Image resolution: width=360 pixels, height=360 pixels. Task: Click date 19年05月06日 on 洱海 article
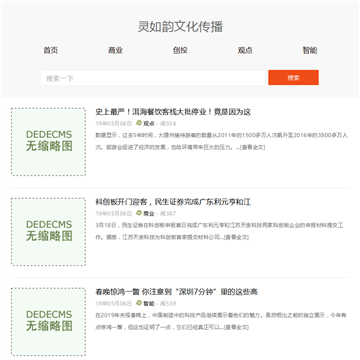click(114, 124)
